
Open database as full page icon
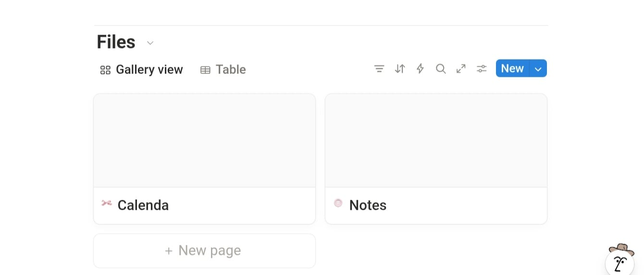(x=461, y=69)
